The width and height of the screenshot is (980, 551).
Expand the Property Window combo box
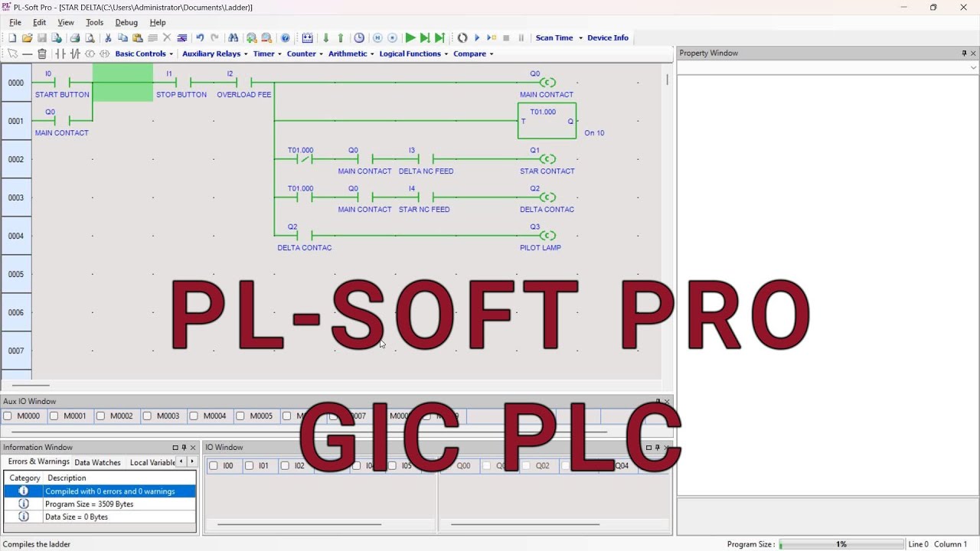pos(974,67)
